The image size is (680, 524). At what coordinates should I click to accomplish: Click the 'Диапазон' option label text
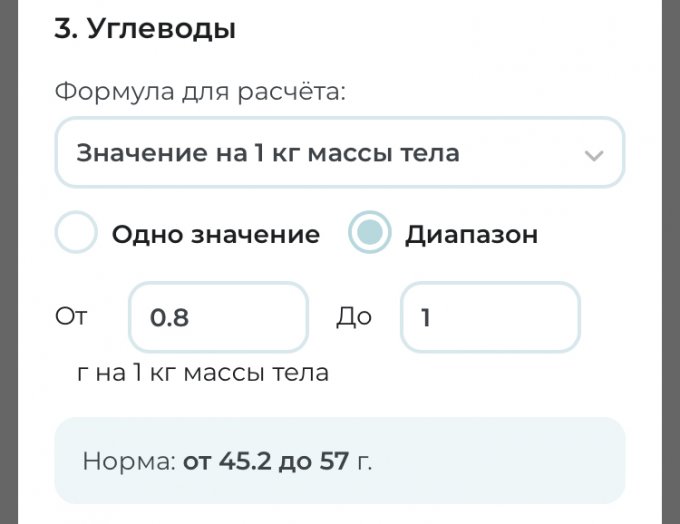coord(471,235)
